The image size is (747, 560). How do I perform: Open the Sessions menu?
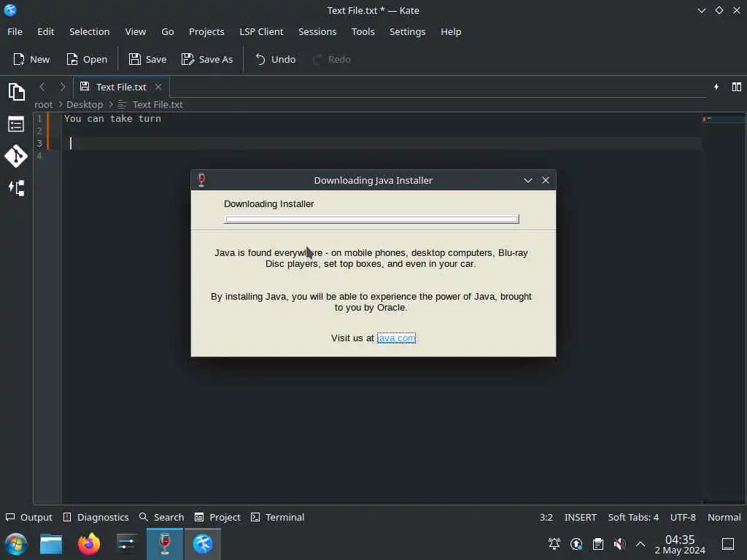point(317,31)
